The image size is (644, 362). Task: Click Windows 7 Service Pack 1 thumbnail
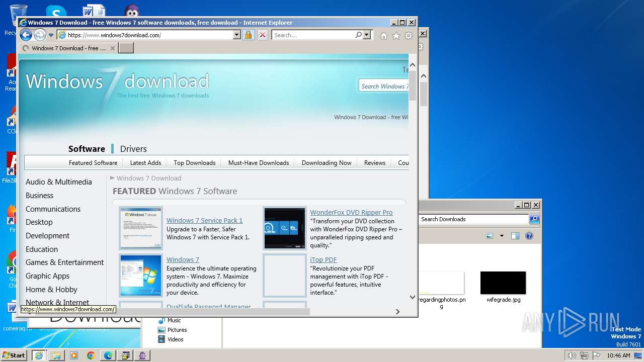tap(141, 228)
